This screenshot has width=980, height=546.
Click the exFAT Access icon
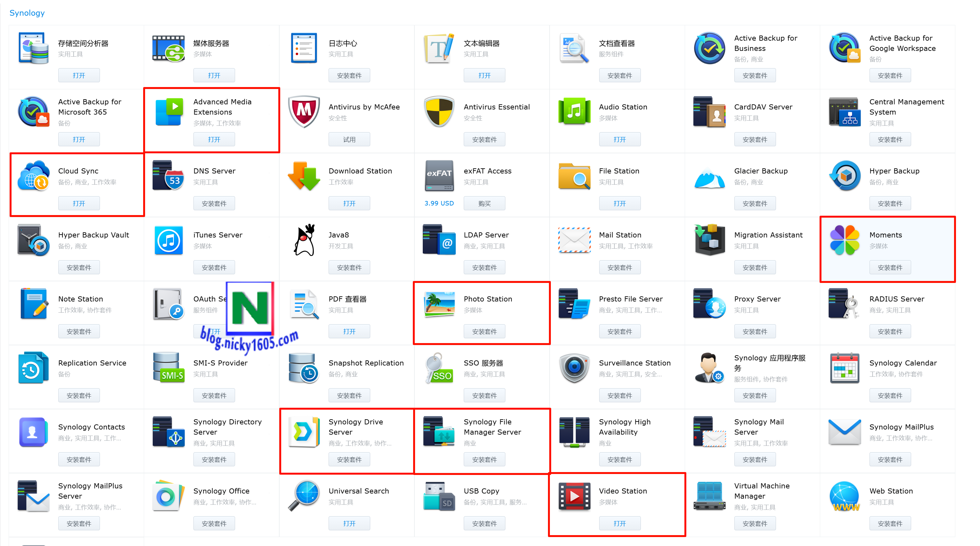click(x=439, y=176)
